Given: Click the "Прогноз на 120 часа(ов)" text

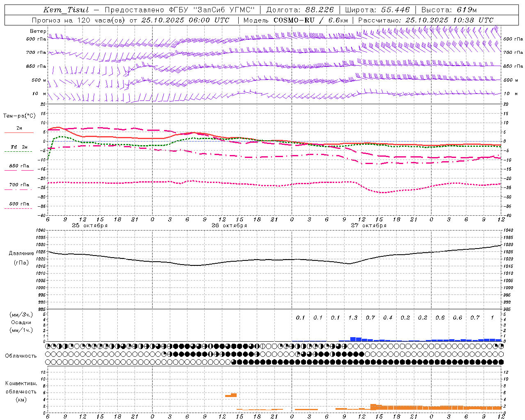Looking at the screenshot, I should point(79,20).
